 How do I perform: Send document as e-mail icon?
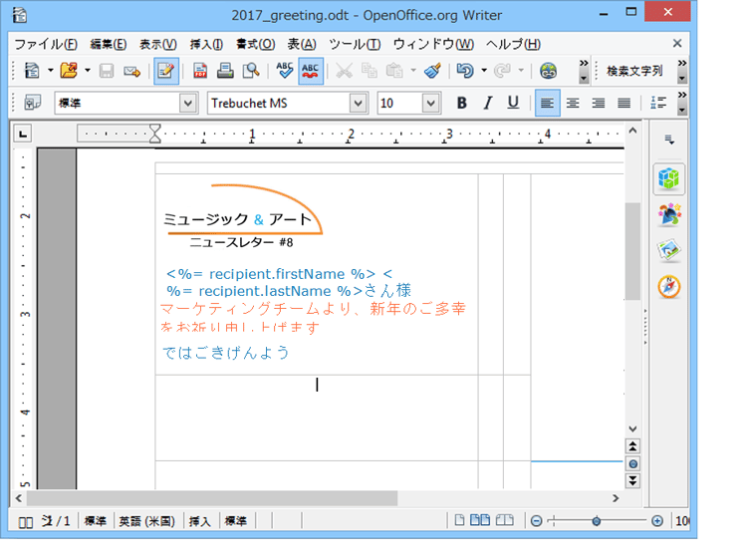pos(131,71)
